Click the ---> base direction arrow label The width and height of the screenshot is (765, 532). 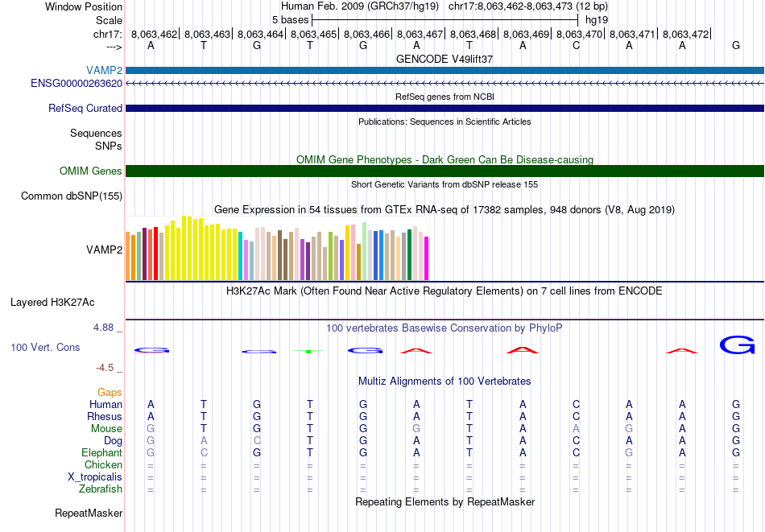click(x=114, y=47)
